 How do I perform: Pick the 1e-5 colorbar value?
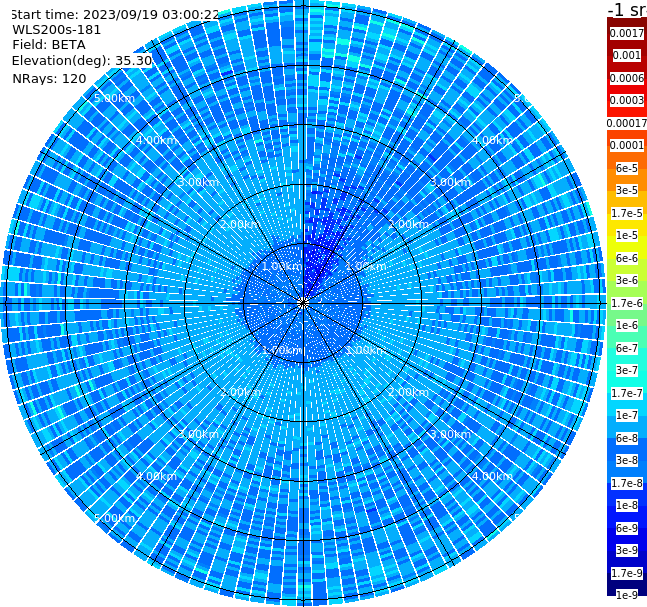pos(627,235)
